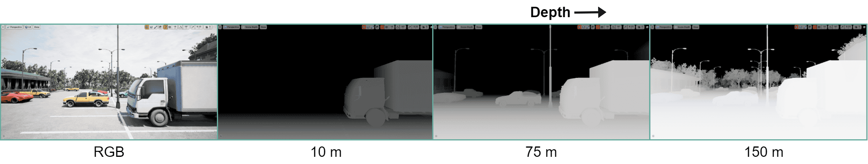Open grid snap size dropdown in RGB viewport
This screenshot has width=868, height=164.
point(175,27)
